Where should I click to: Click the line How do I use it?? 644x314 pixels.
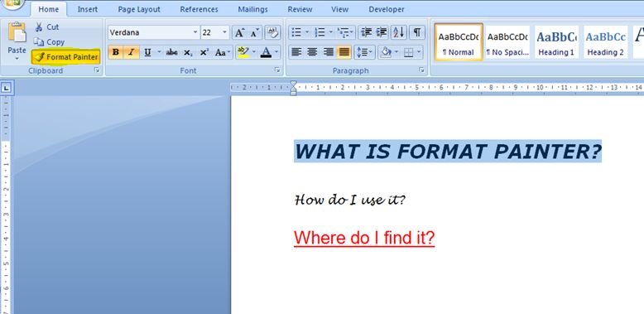click(350, 200)
